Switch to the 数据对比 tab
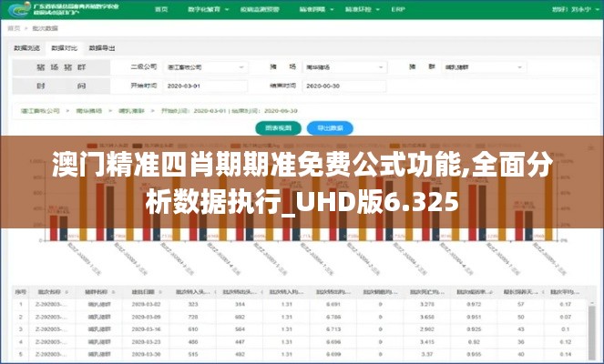This screenshot has width=604, height=364. [x=64, y=46]
